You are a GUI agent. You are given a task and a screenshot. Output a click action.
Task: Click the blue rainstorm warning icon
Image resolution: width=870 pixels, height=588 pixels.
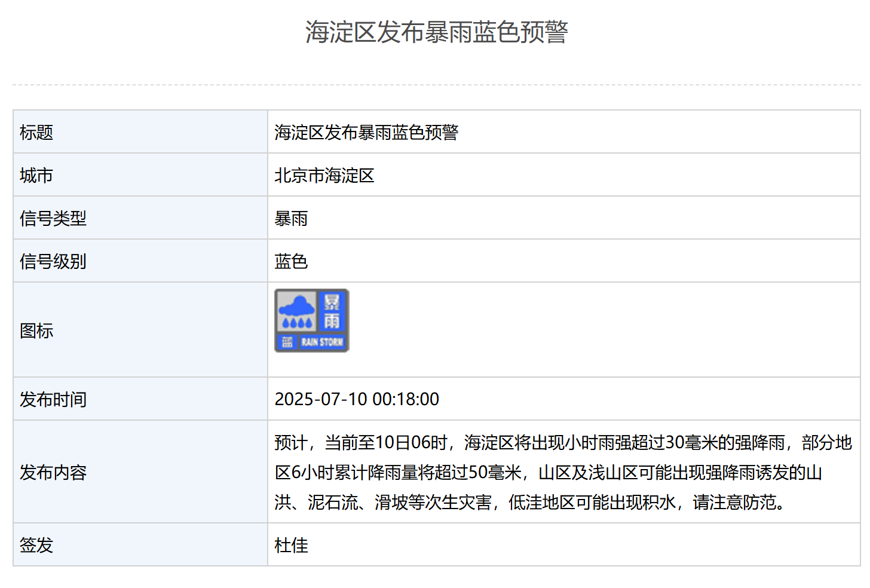pos(312,321)
